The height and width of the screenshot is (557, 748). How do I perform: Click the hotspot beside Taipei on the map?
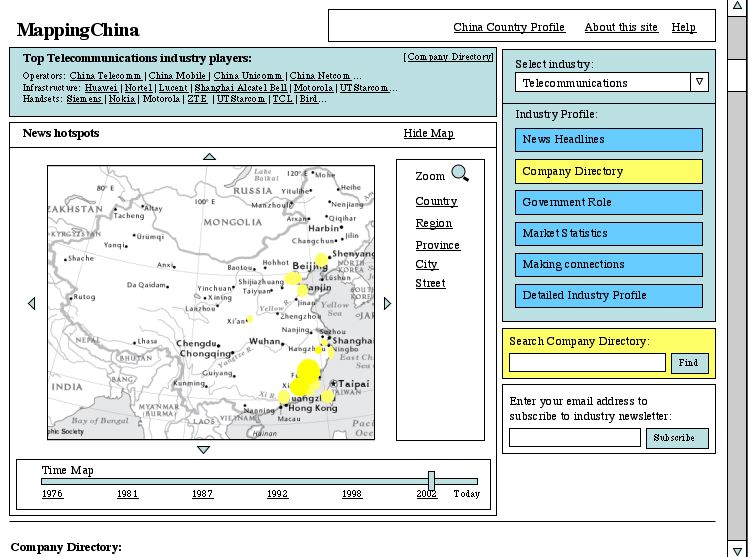click(x=327, y=396)
